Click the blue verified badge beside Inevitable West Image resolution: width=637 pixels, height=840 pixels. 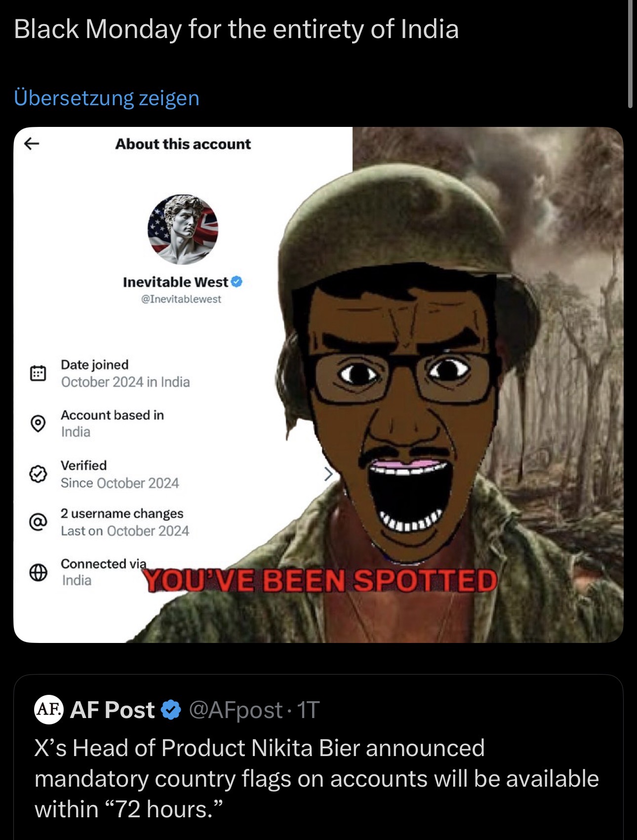[x=237, y=281]
